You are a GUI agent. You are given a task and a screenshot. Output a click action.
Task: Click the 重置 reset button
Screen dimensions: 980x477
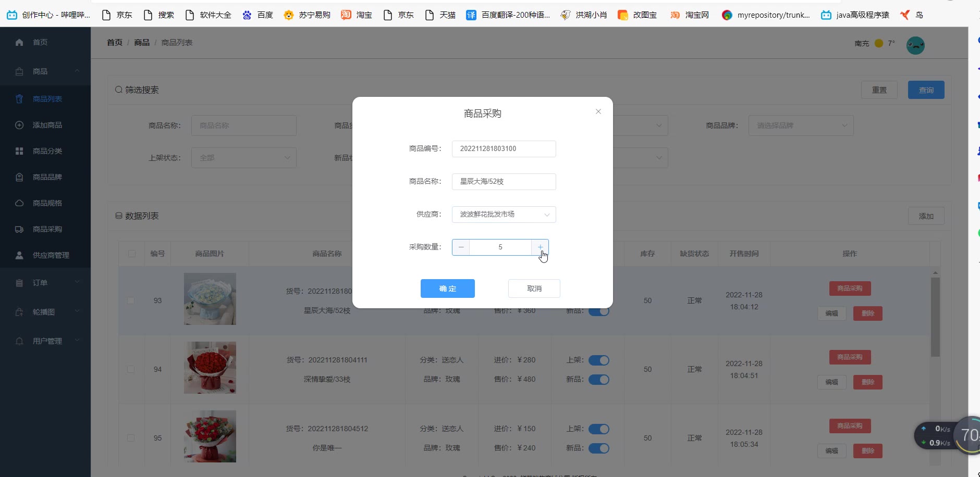(879, 90)
